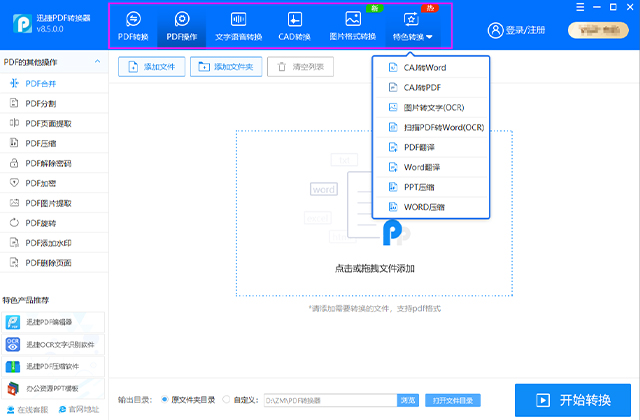
Task: Open 办公资源PPT模板 recommendation
Action: click(53, 389)
